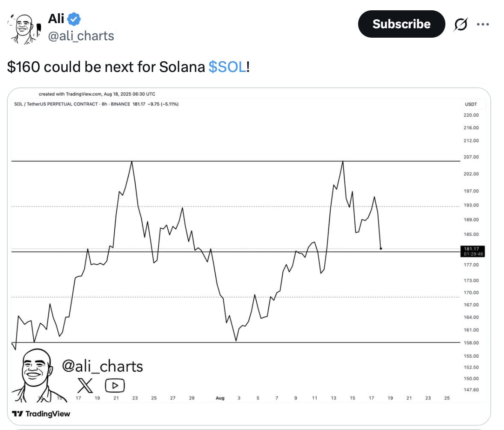Click the last price dot on chart line

(x=381, y=248)
